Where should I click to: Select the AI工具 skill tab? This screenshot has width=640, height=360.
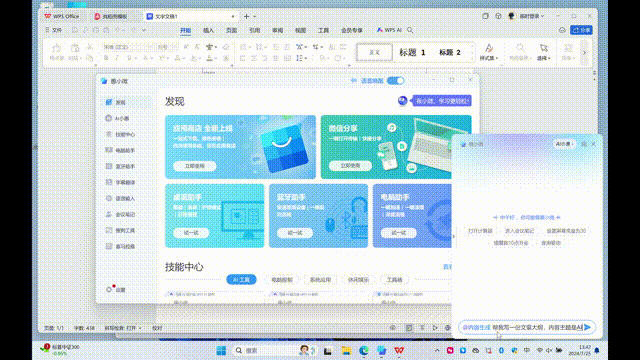tap(241, 280)
